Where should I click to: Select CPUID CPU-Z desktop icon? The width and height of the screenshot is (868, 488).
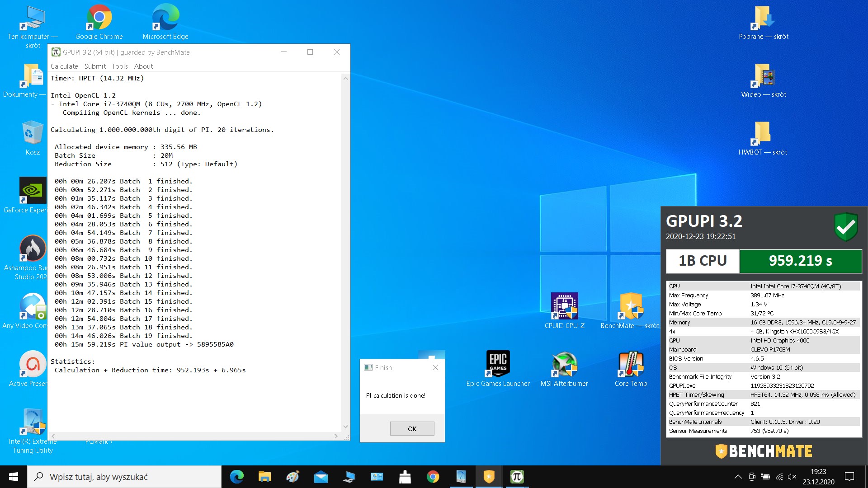[564, 311]
